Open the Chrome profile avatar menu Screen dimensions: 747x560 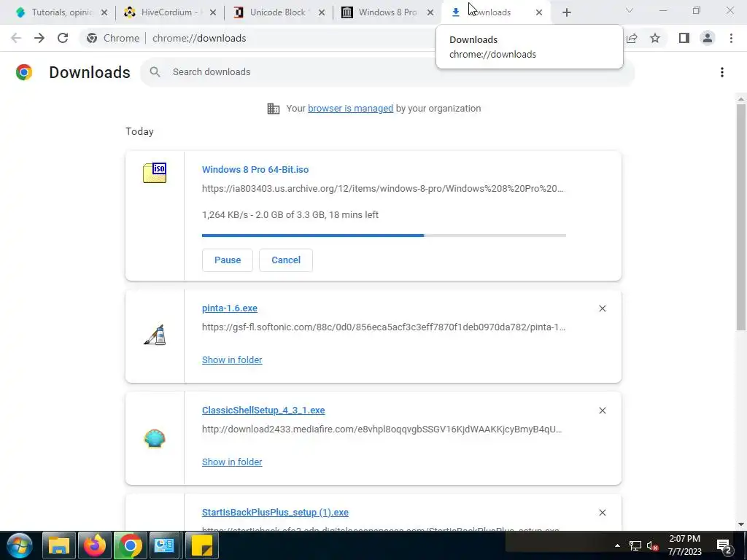pos(708,38)
